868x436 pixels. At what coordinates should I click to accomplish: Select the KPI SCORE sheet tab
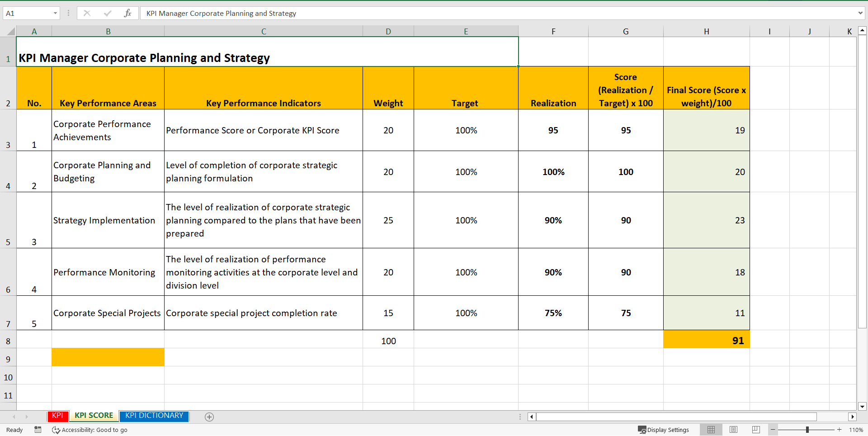tap(94, 416)
